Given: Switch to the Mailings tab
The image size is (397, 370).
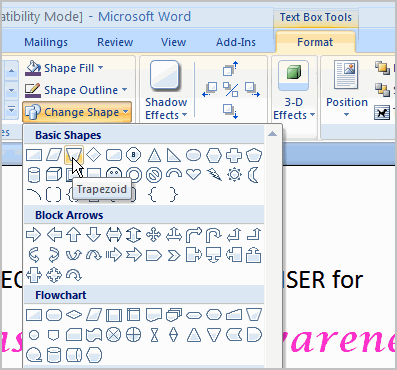Looking at the screenshot, I should pos(46,42).
